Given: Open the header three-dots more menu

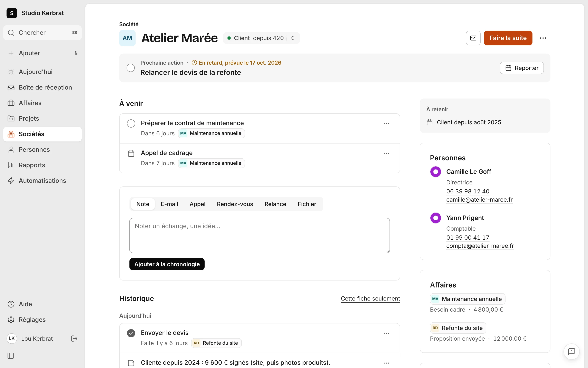Looking at the screenshot, I should (x=543, y=38).
